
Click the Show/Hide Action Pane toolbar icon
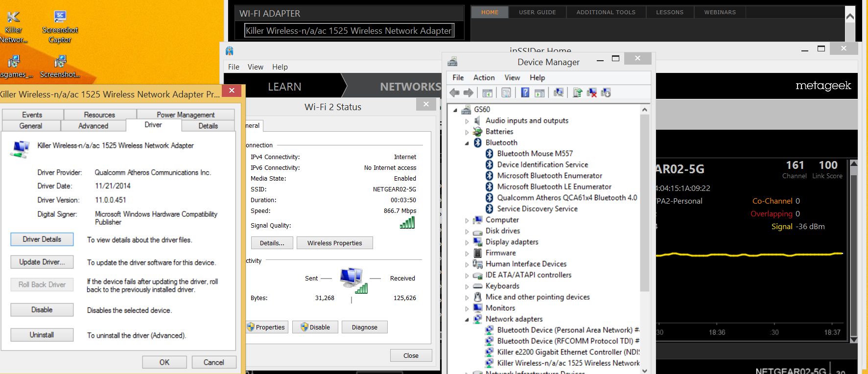click(x=540, y=93)
